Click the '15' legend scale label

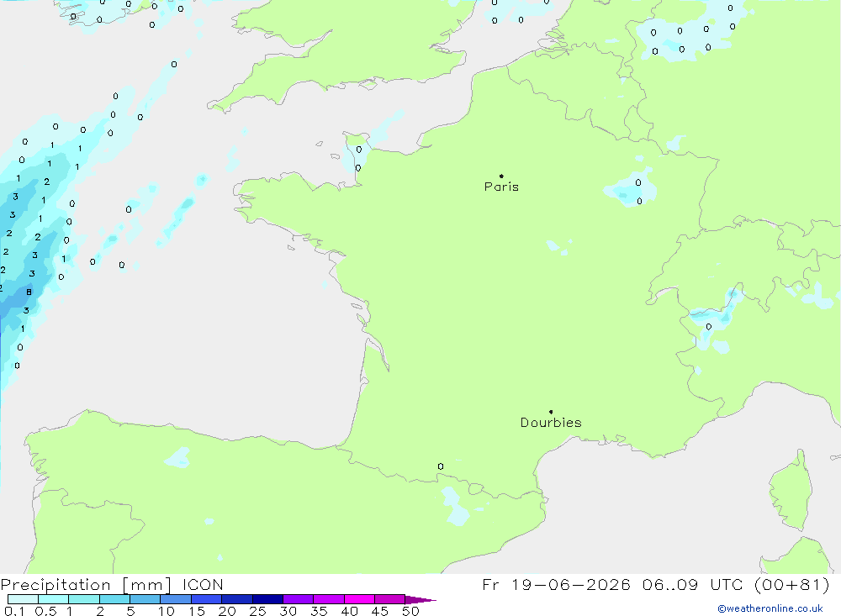point(197,611)
